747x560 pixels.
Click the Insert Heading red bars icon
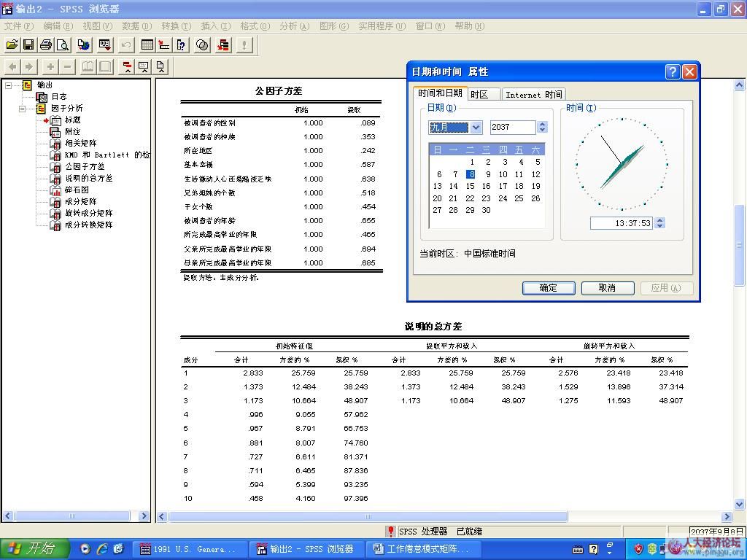point(127,66)
